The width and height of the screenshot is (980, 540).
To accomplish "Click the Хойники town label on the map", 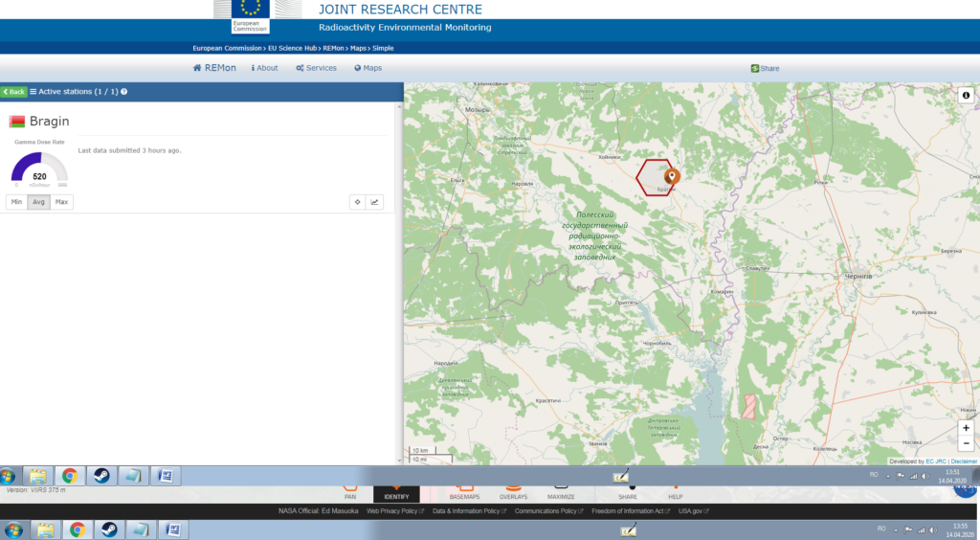I will tap(610, 157).
